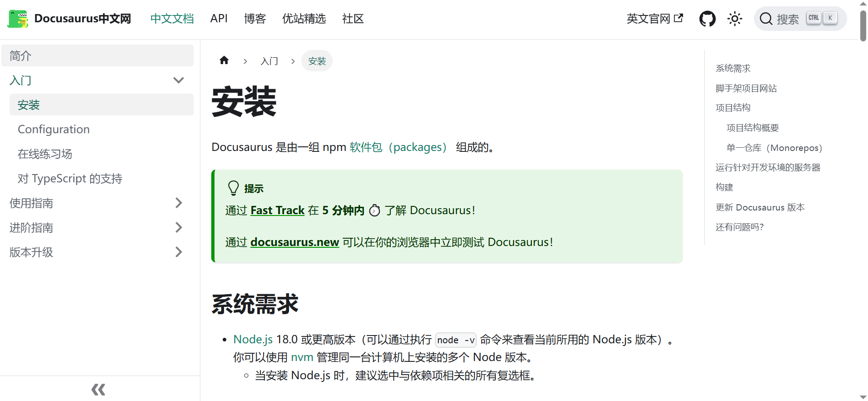Image resolution: width=868 pixels, height=401 pixels.
Task: Open the Node.js link
Action: point(253,340)
